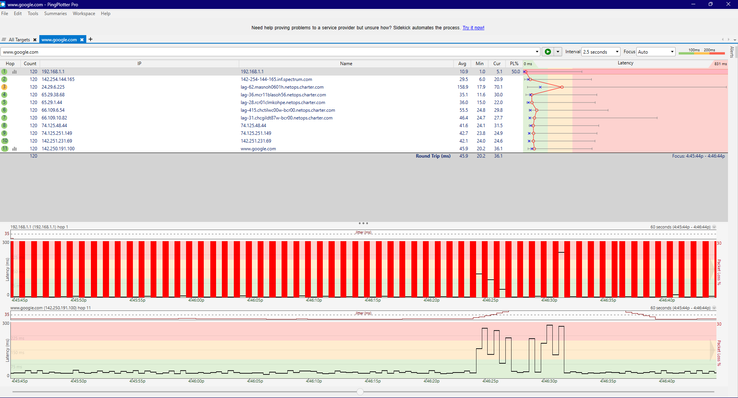Select IP address 142.254.144.165
738x398 pixels.
coord(58,80)
